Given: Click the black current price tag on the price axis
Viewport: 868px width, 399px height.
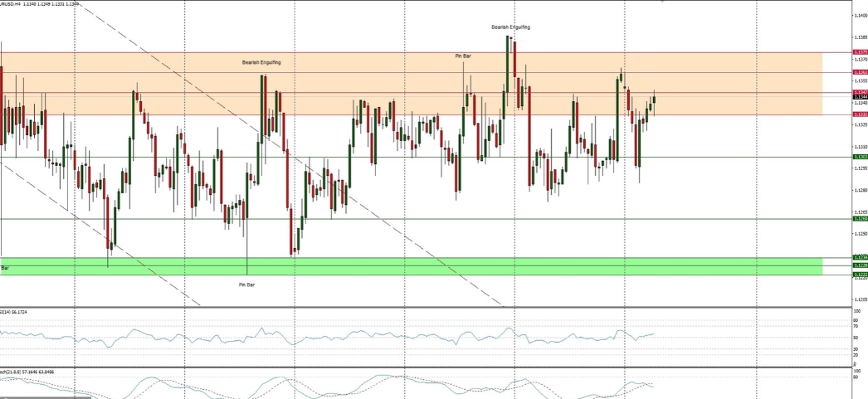Looking at the screenshot, I should coord(860,97).
